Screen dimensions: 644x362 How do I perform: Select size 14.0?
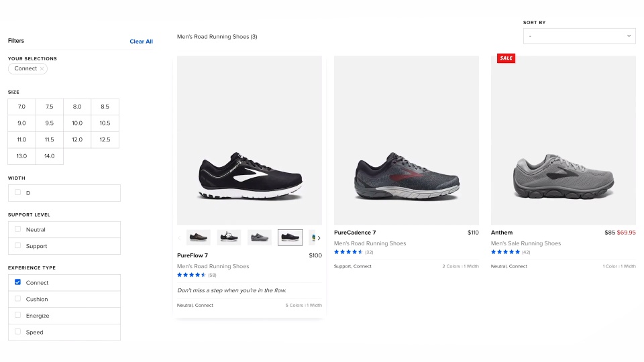49,156
